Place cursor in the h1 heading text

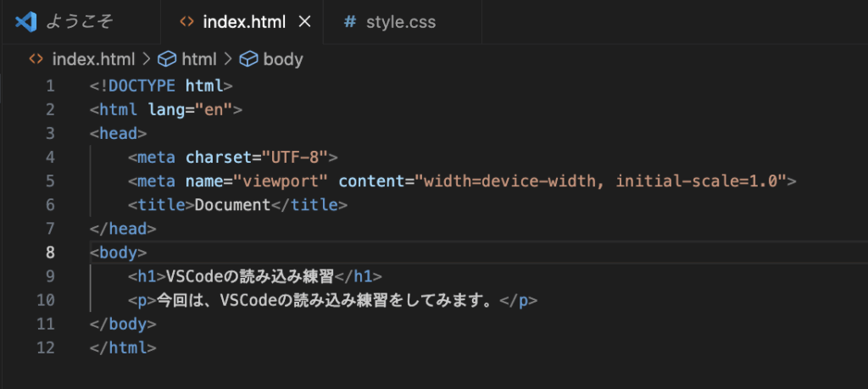251,276
